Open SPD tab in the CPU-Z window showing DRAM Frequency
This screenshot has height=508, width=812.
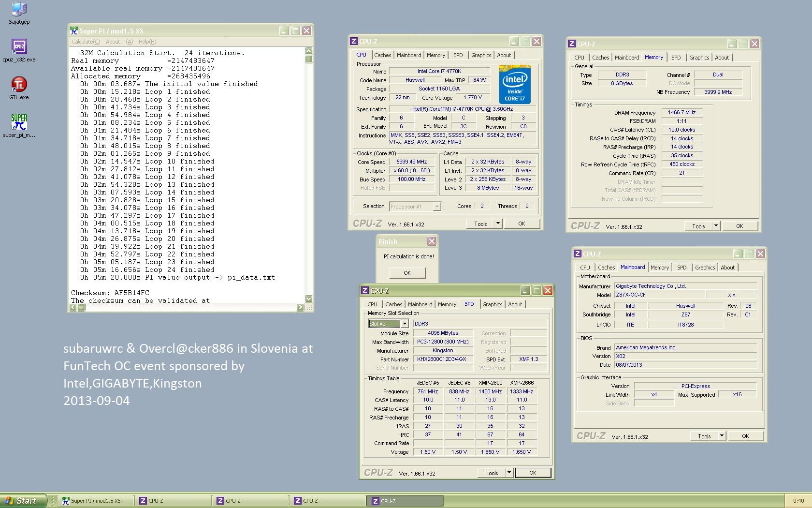click(x=676, y=58)
